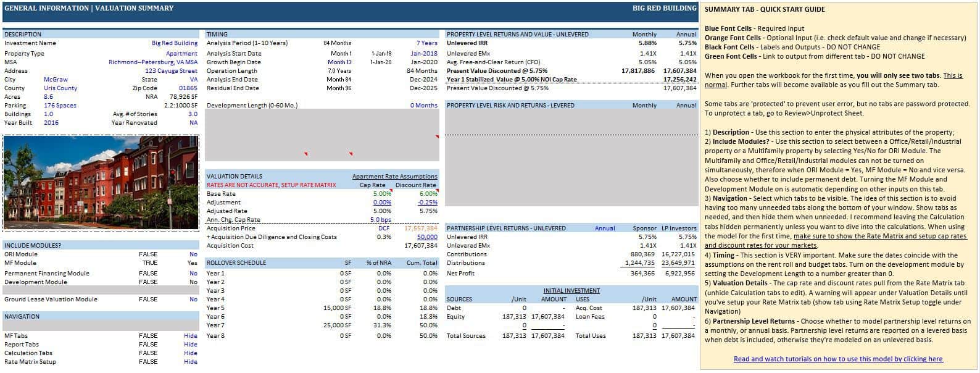Image resolution: width=980 pixels, height=373 pixels.
Task: Click the MF Tabs Hide toggle
Action: point(191,336)
